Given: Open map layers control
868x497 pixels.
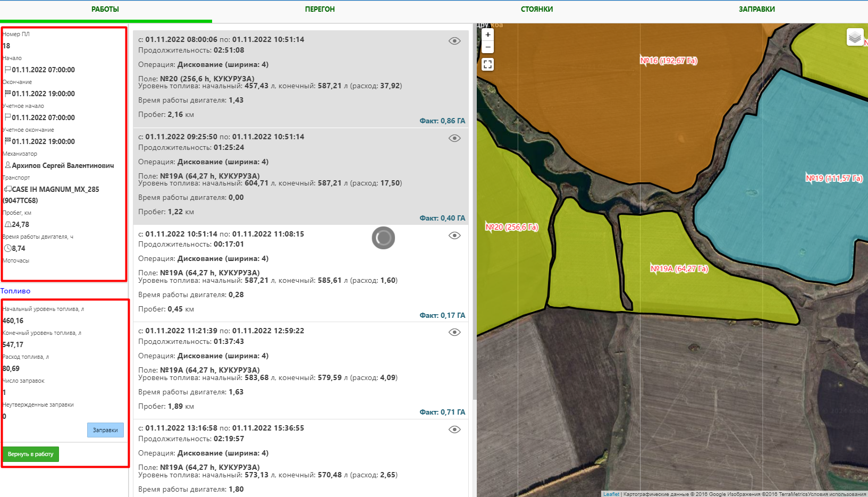Looking at the screenshot, I should click(855, 37).
